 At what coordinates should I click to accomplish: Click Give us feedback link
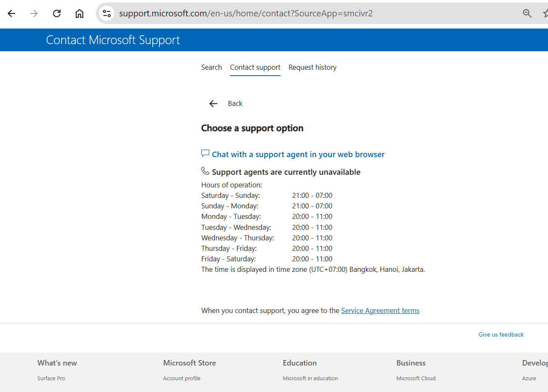point(500,334)
